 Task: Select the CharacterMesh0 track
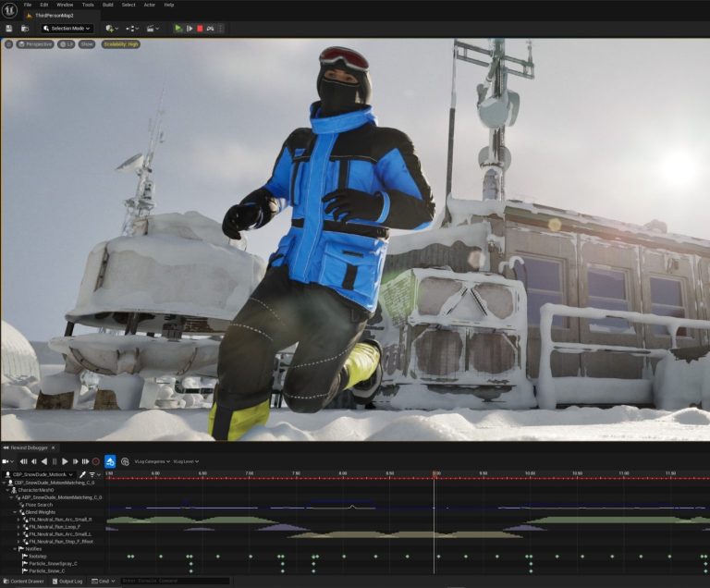pos(36,490)
